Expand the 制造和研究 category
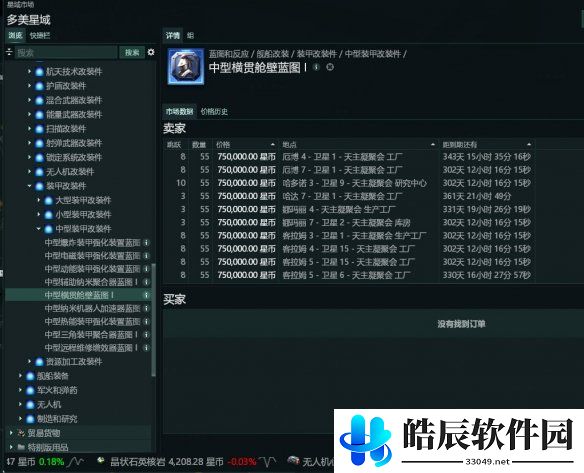The width and height of the screenshot is (584, 473). (20, 419)
